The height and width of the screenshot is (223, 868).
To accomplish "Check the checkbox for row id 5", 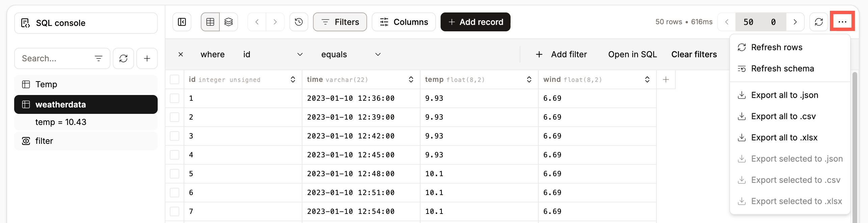I will (x=174, y=173).
